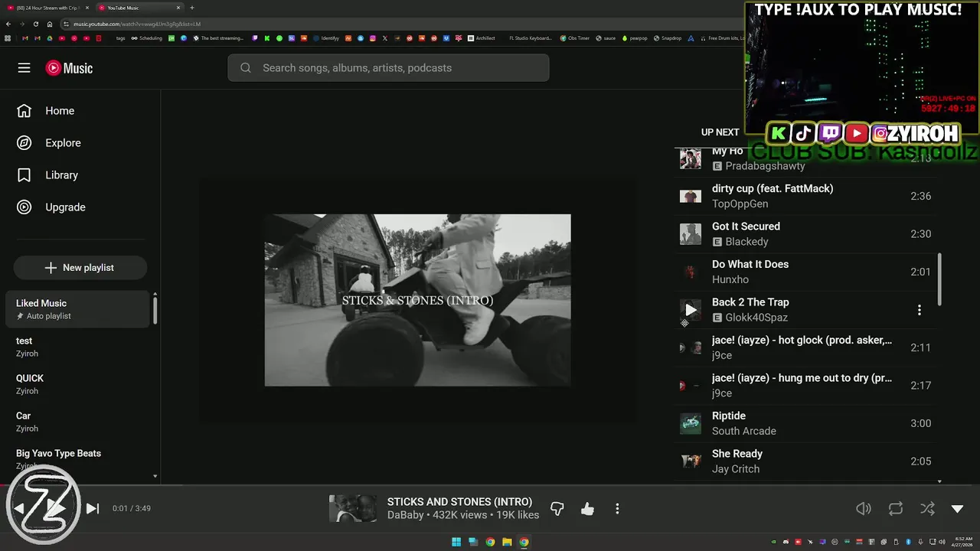
Task: Dislike the current song
Action: 557,509
